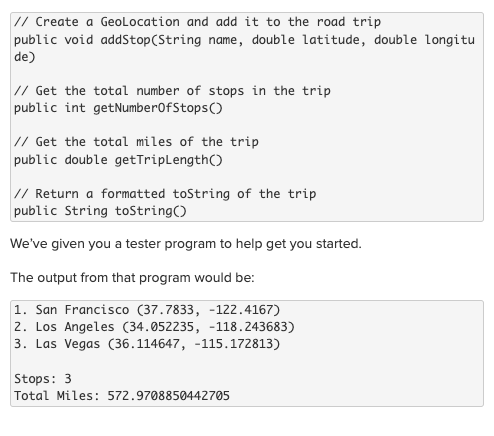Click the Los Angeles output line

click(154, 327)
